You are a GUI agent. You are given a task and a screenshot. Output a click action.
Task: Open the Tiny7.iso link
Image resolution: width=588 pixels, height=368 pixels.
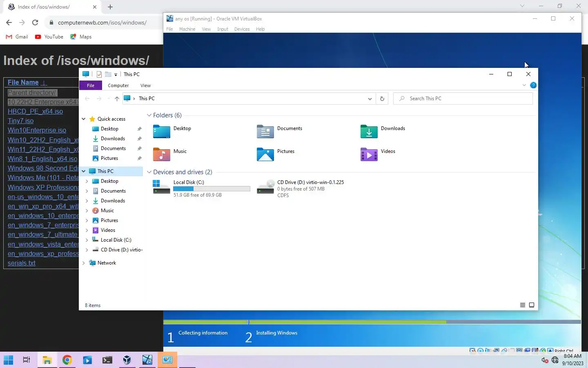(20, 121)
